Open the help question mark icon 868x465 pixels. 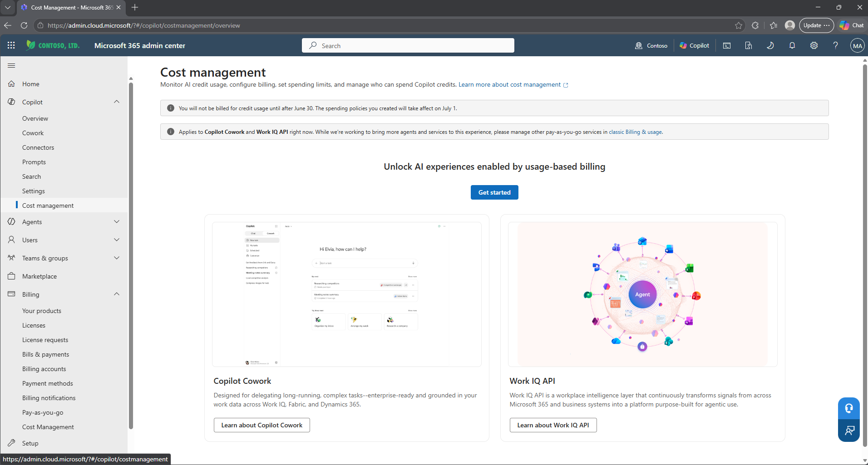[835, 45]
